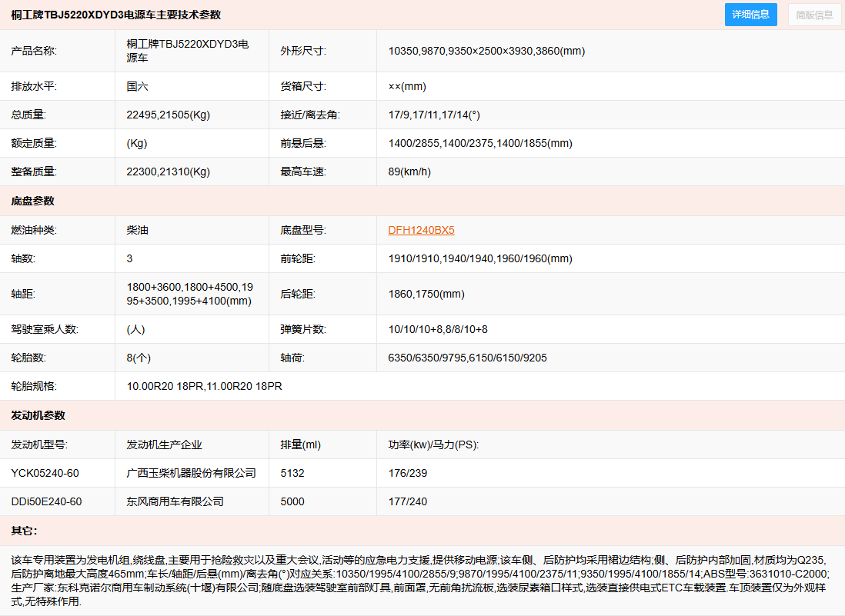Click the 轮胎规格 label
The height and width of the screenshot is (616, 845).
coord(34,386)
